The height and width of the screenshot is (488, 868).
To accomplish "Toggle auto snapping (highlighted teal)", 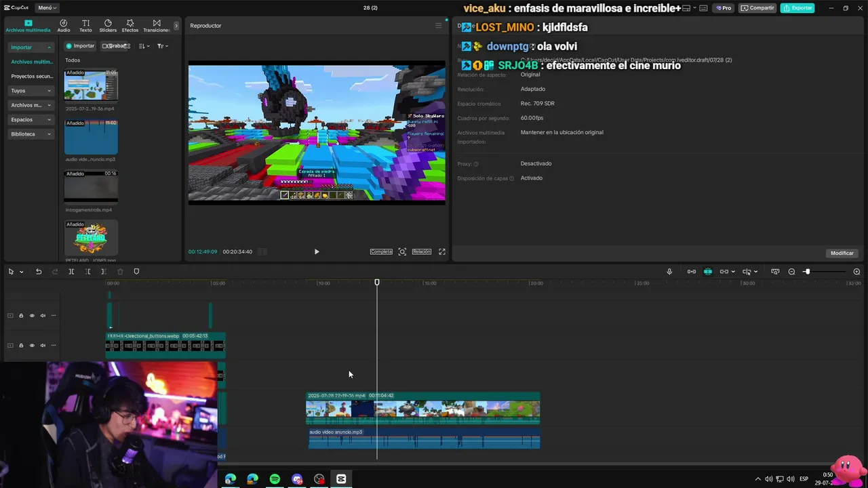I will pyautogui.click(x=708, y=272).
